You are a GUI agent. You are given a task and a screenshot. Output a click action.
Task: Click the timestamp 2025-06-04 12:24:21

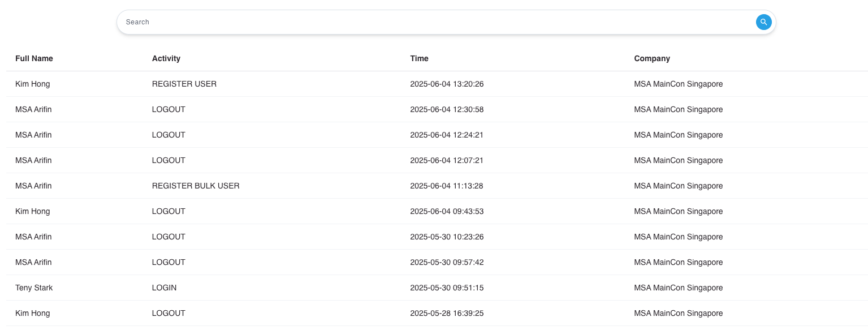[x=447, y=135]
